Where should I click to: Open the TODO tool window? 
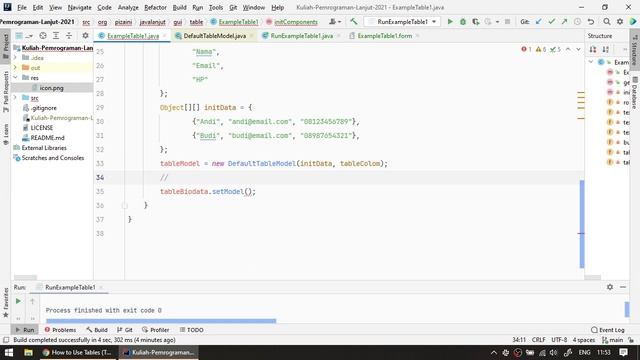click(191, 330)
